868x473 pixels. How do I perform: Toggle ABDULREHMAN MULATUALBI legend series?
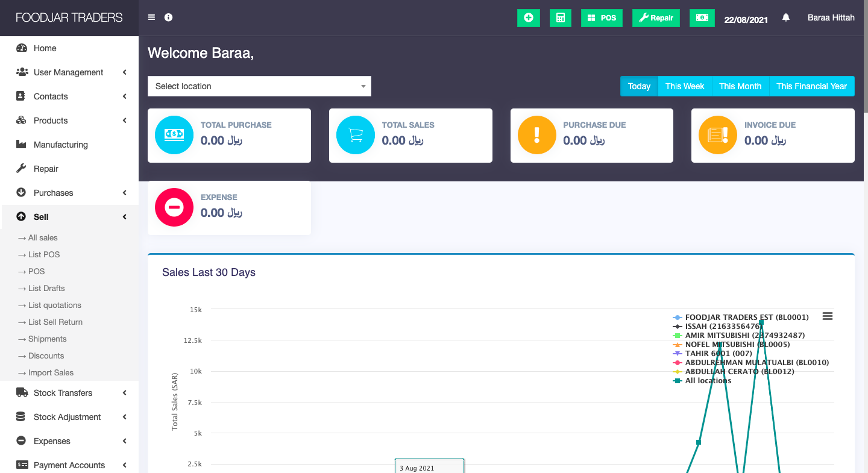[751, 363]
